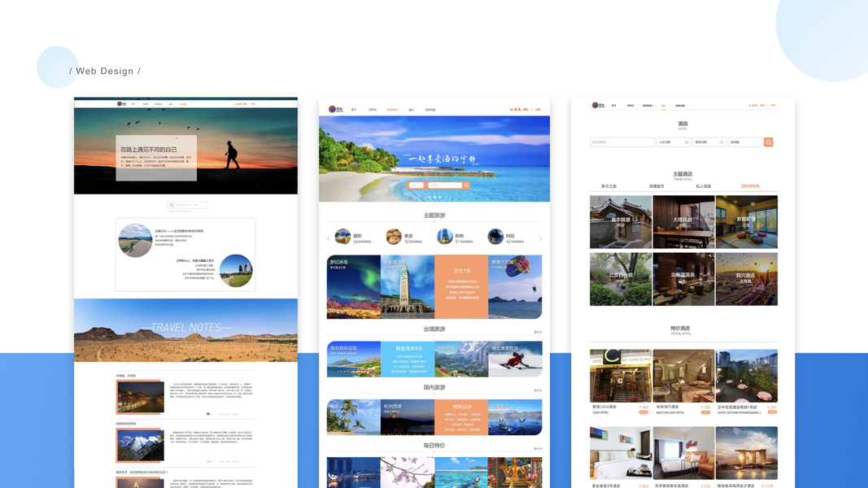Open the check-out date field in hotel search
Image resolution: width=868 pixels, height=488 pixels.
click(709, 142)
